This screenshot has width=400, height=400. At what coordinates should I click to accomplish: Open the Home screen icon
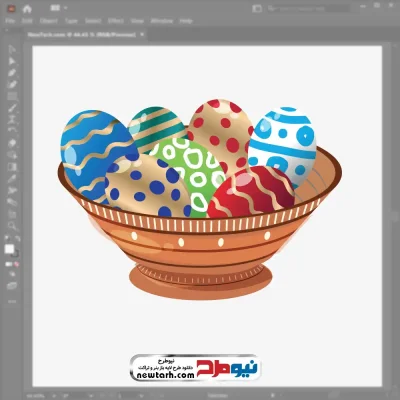coord(27,9)
